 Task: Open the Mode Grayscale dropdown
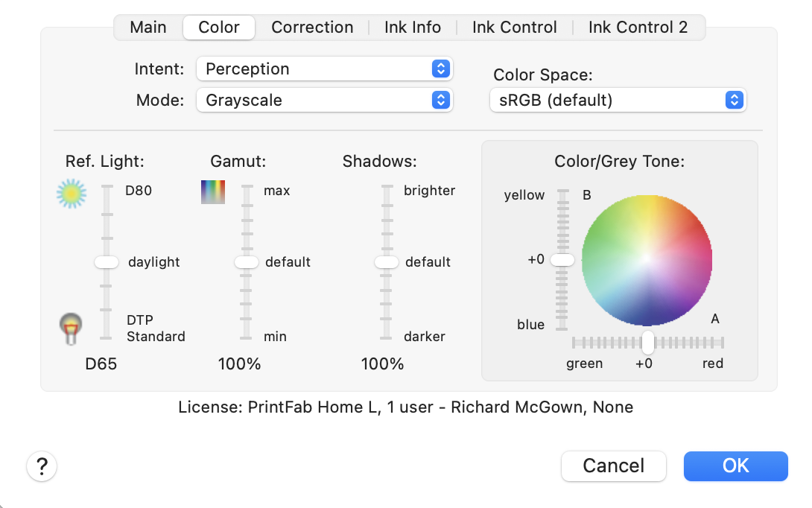[325, 100]
